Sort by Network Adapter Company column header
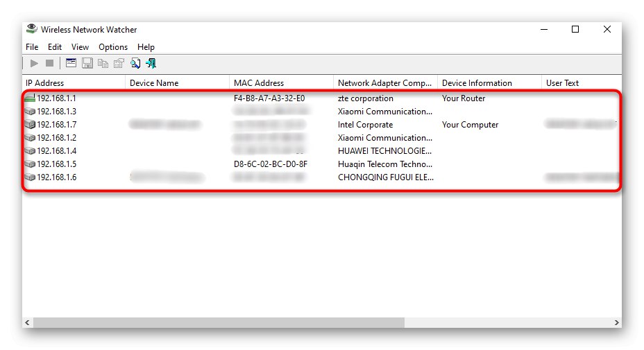Viewport: 644px width, 350px height. [x=385, y=83]
